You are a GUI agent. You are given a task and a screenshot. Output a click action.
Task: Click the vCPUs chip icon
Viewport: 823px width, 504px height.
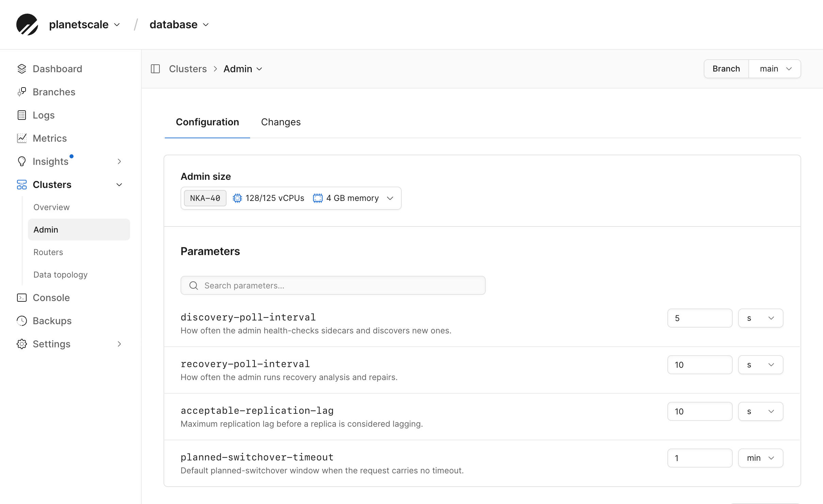(x=237, y=198)
